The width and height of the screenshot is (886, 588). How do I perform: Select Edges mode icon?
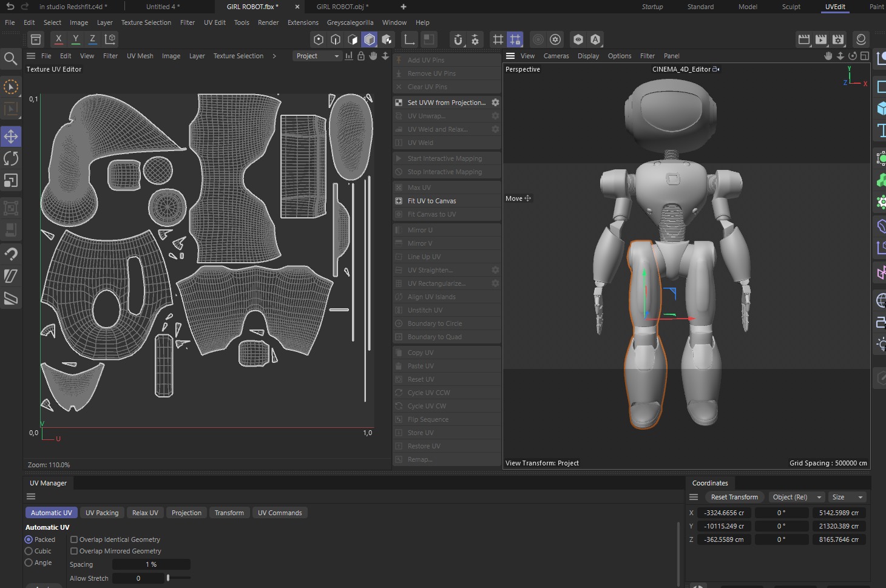click(336, 39)
